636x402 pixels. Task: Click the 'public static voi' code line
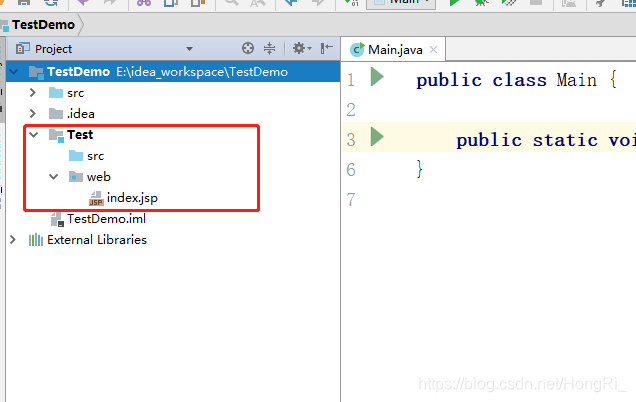pyautogui.click(x=546, y=140)
